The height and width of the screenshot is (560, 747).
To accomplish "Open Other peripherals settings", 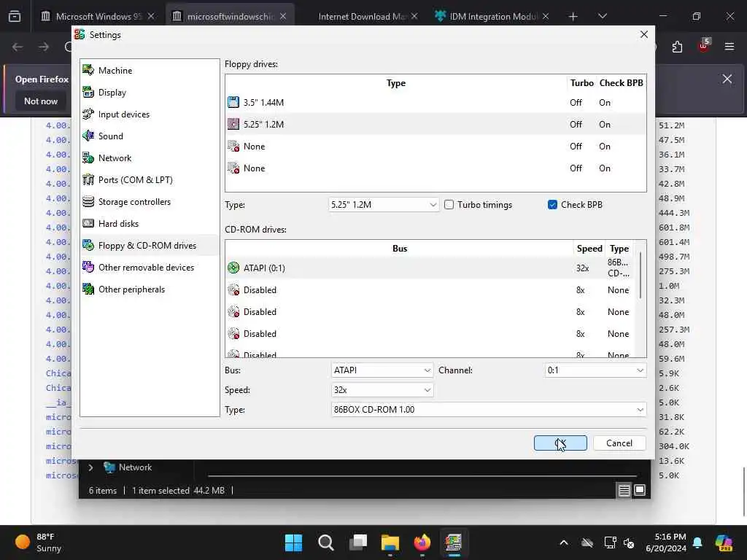I will (x=149, y=289).
